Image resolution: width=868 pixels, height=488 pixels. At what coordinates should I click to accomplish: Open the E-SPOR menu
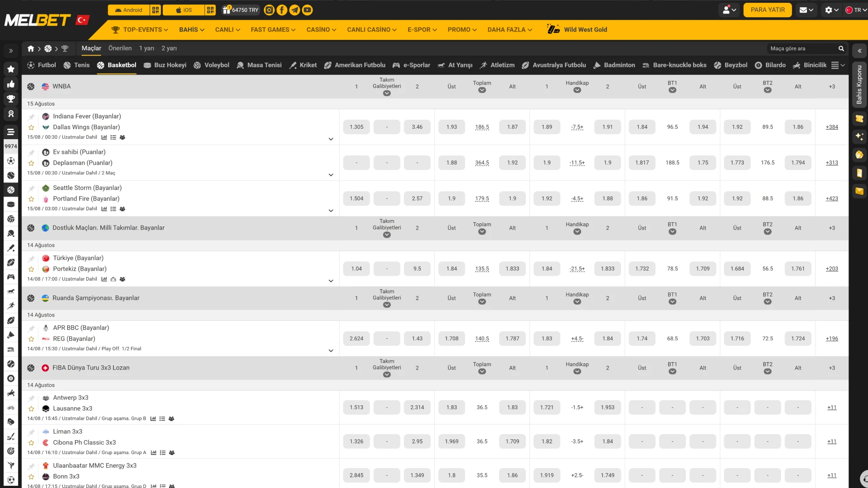click(x=422, y=29)
